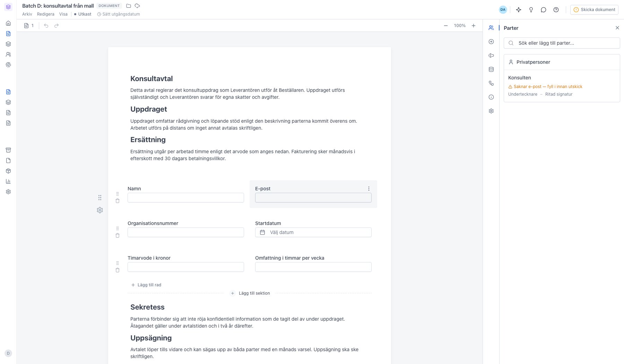
Task: Click the Namn input field
Action: [186, 198]
